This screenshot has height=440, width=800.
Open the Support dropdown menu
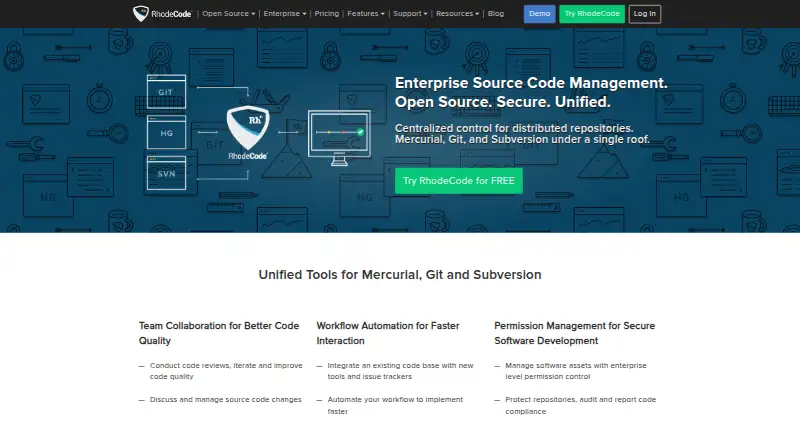(x=410, y=14)
